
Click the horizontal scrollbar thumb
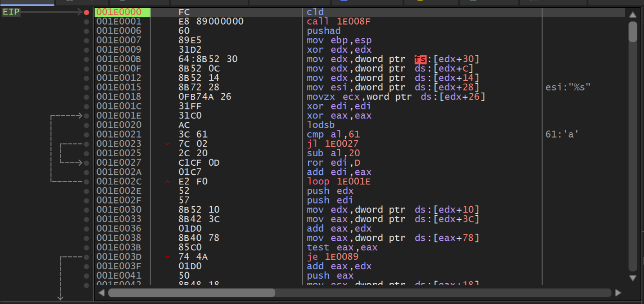pos(191,293)
